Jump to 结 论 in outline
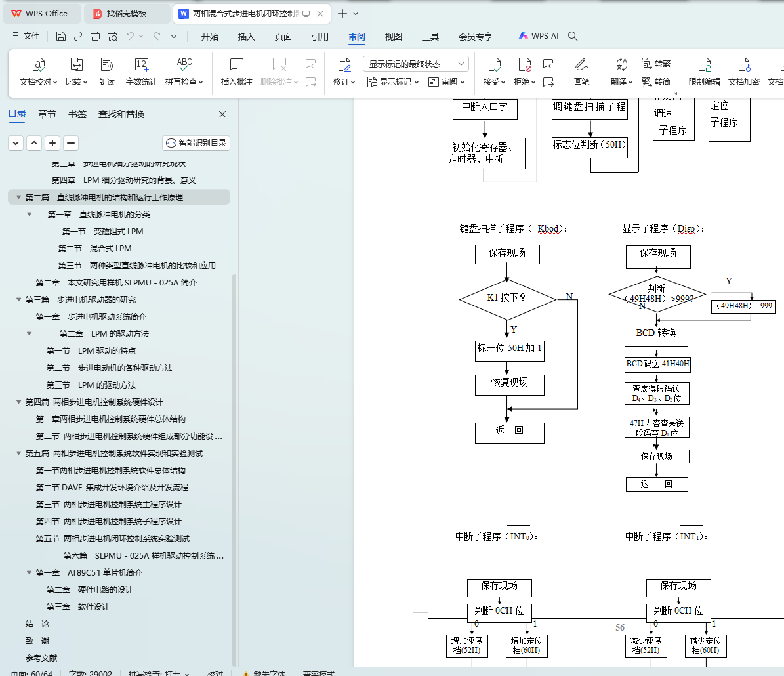 pos(37,624)
